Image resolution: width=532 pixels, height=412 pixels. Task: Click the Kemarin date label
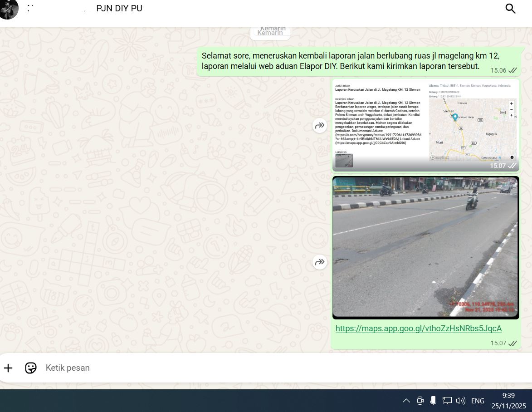270,32
